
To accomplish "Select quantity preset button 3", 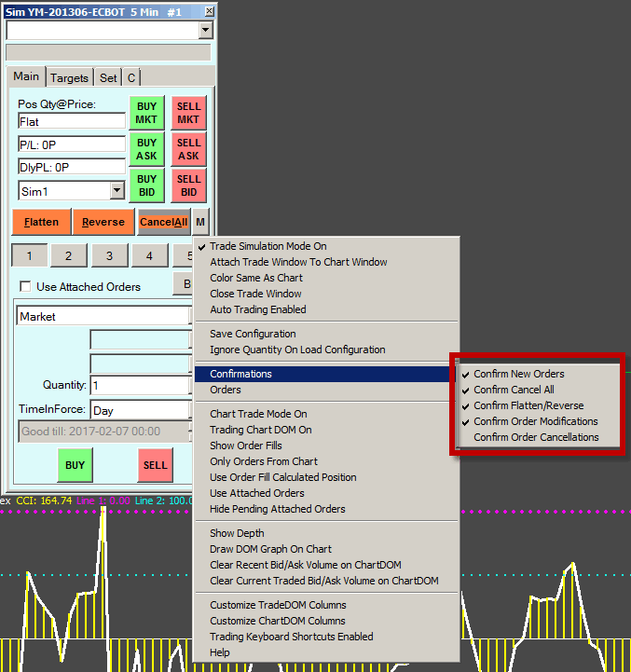I will coord(109,256).
